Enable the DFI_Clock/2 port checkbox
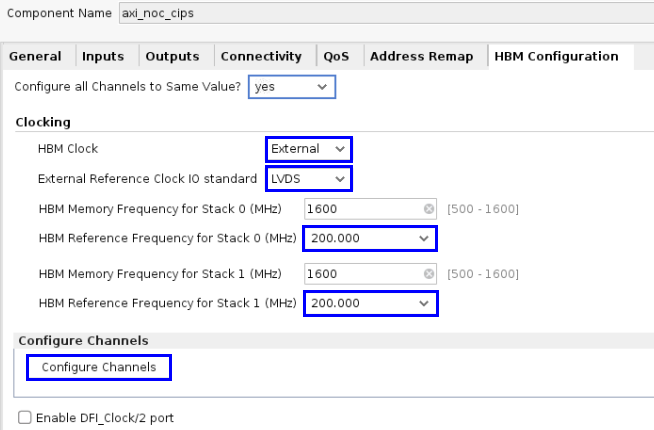The image size is (654, 430). 25,418
